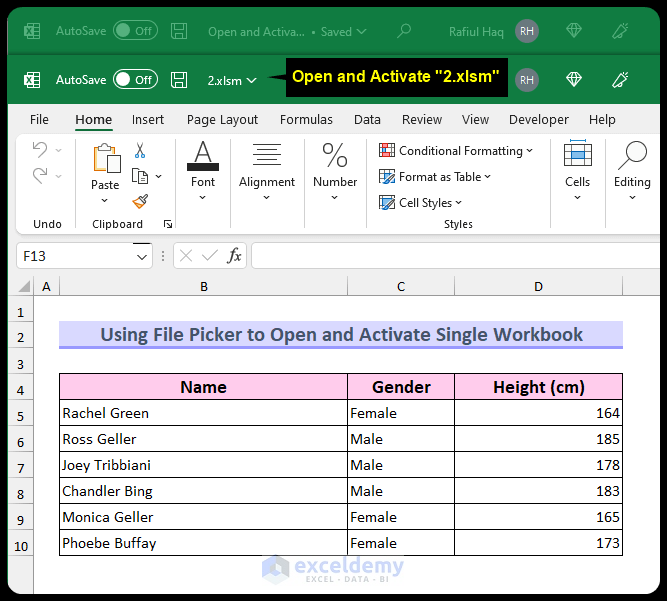Expand the Name Box dropdown arrow

[x=142, y=257]
